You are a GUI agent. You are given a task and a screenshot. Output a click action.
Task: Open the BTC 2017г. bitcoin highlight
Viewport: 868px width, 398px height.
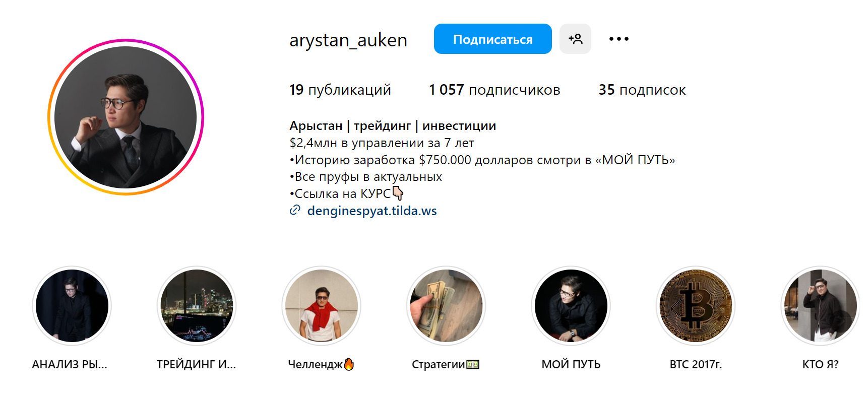(x=696, y=306)
